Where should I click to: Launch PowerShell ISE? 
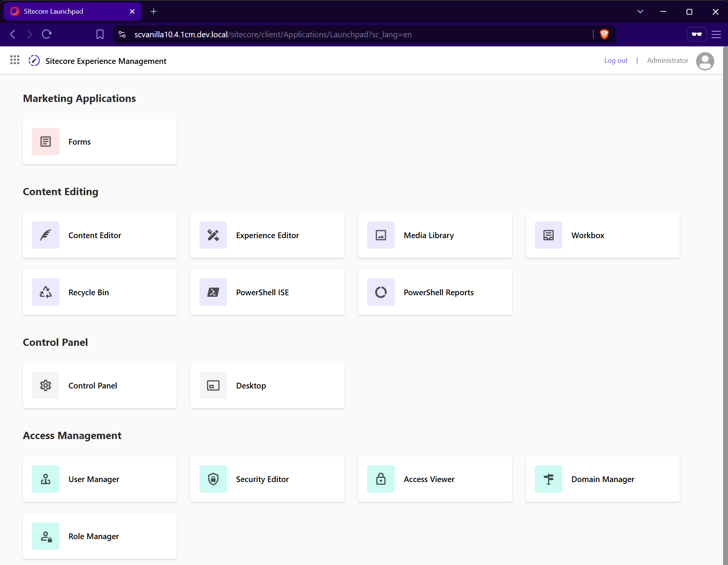pyautogui.click(x=267, y=292)
